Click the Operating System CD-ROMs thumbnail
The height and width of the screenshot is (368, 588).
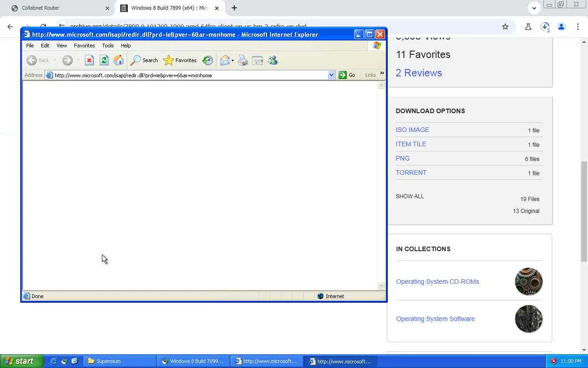click(x=529, y=282)
